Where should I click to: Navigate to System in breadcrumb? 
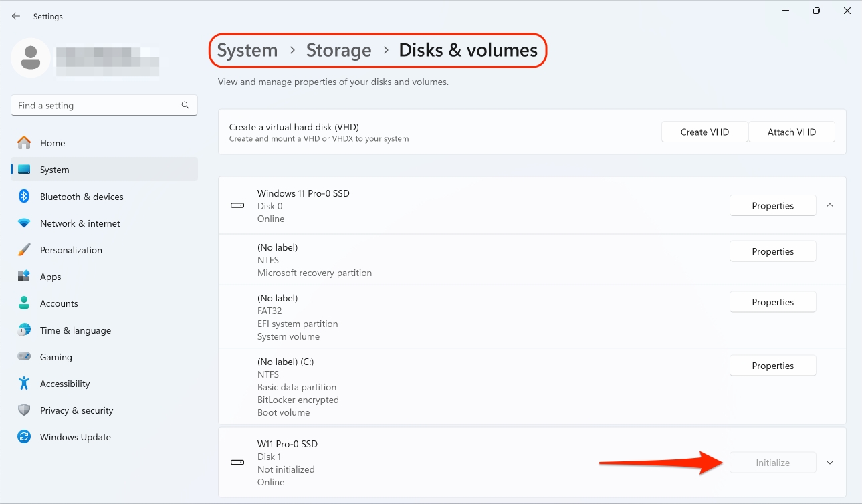[x=247, y=51]
